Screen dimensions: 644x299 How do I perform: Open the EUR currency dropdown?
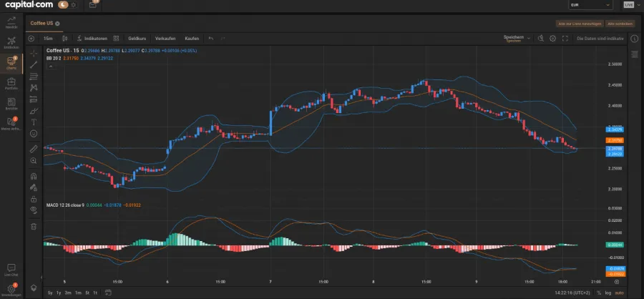(590, 4)
